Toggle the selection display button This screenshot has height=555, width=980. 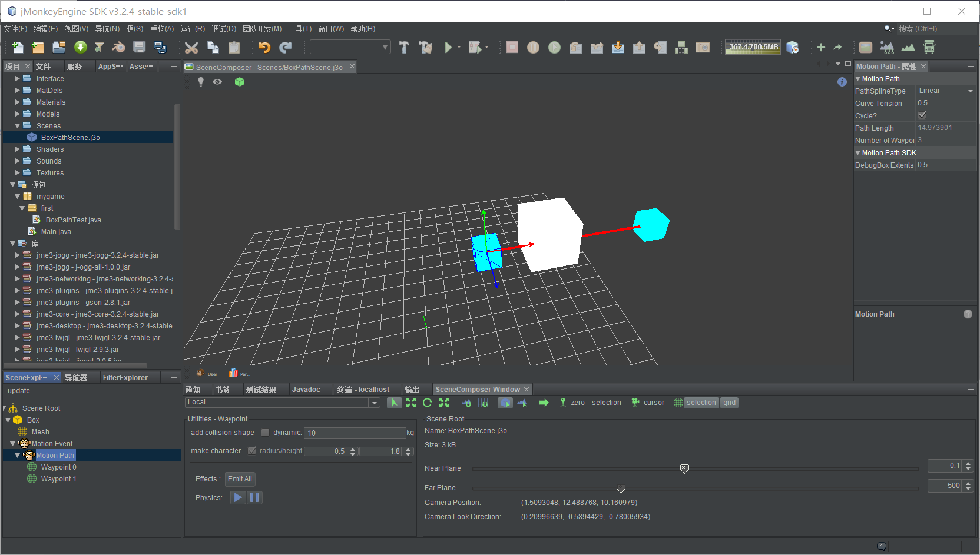[701, 403]
